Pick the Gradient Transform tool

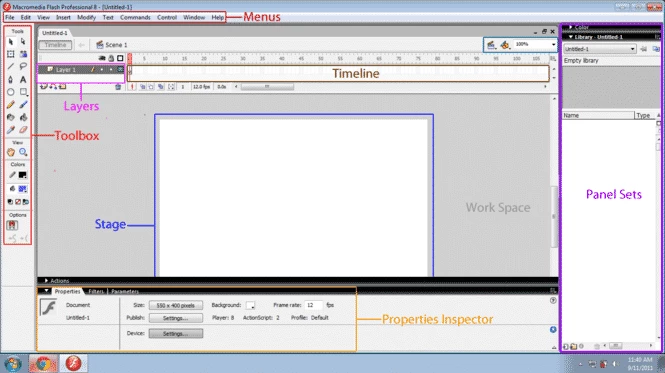pos(23,54)
